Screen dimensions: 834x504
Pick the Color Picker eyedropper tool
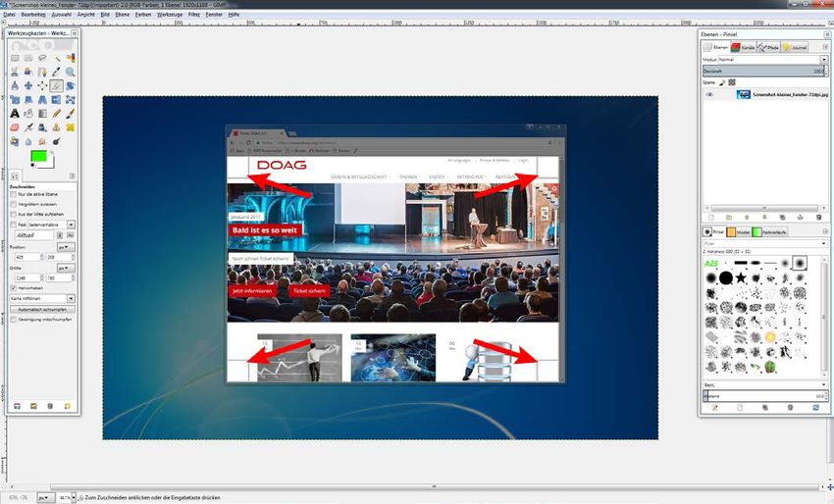coord(56,72)
